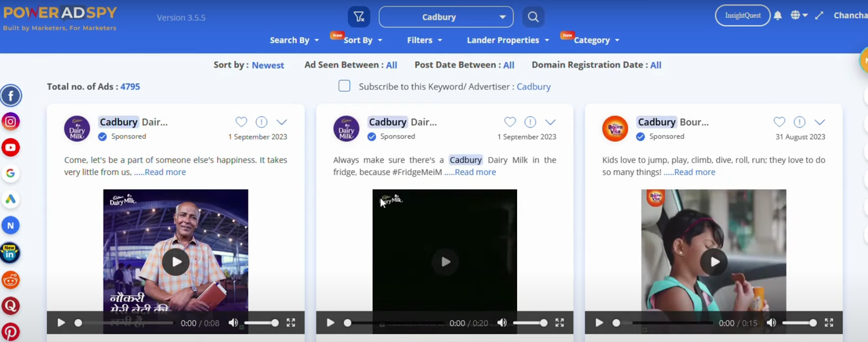Open Reddit ads platform icon

[11, 280]
